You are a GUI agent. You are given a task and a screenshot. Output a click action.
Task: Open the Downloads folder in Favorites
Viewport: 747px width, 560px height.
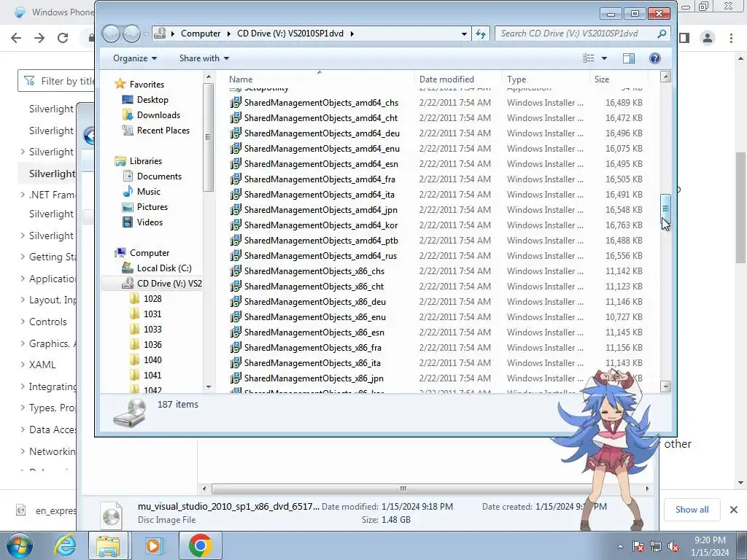tap(158, 114)
